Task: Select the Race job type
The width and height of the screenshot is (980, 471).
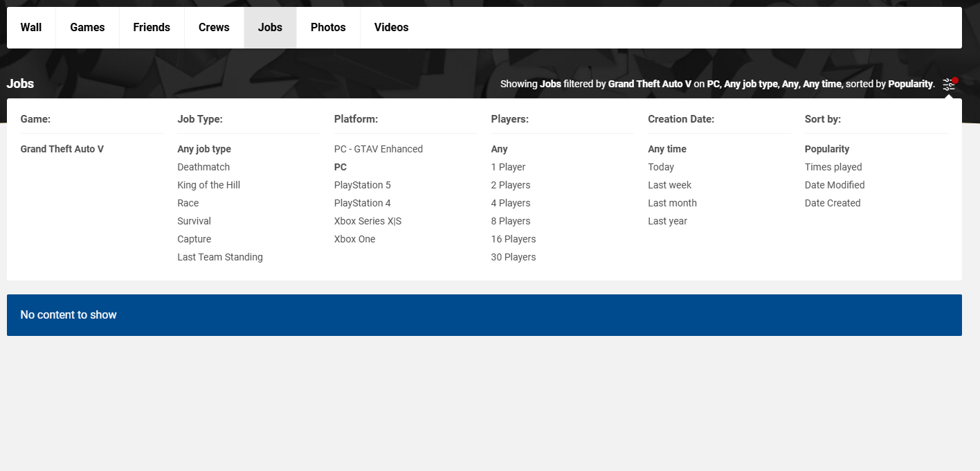Action: (188, 203)
